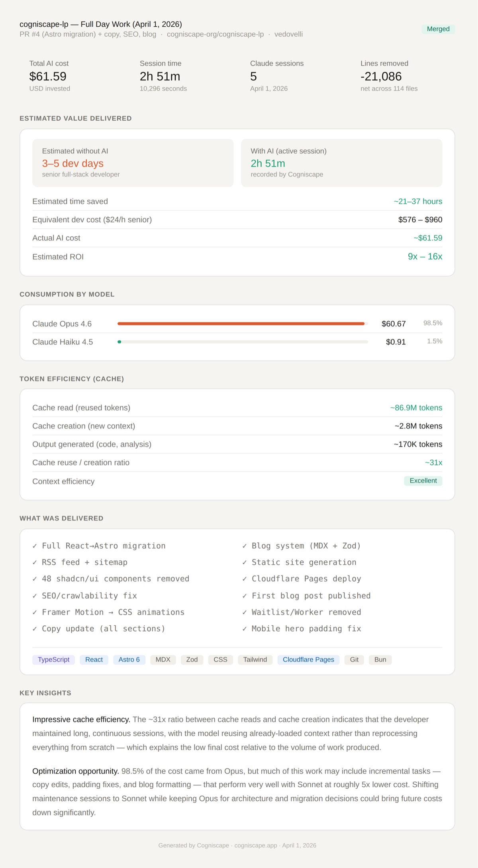The image size is (478, 868).
Task: Click the ~86.9M tokens cache read value
Action: [416, 408]
